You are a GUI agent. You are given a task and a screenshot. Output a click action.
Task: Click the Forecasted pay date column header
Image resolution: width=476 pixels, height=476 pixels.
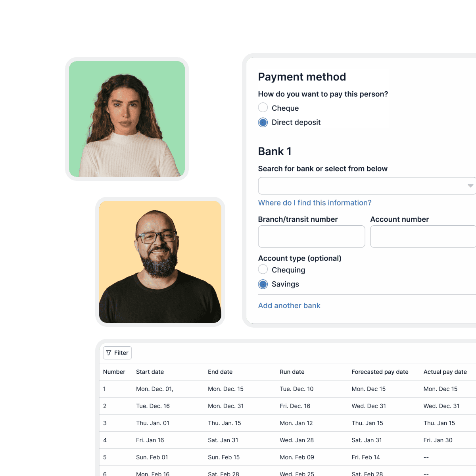click(x=380, y=372)
